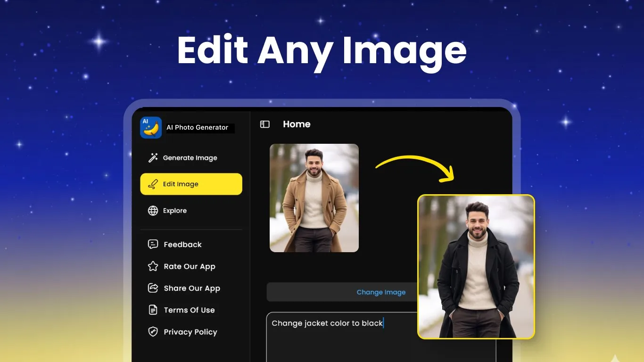This screenshot has width=644, height=362.
Task: Click the document icon for Terms Of Use
Action: 153,310
